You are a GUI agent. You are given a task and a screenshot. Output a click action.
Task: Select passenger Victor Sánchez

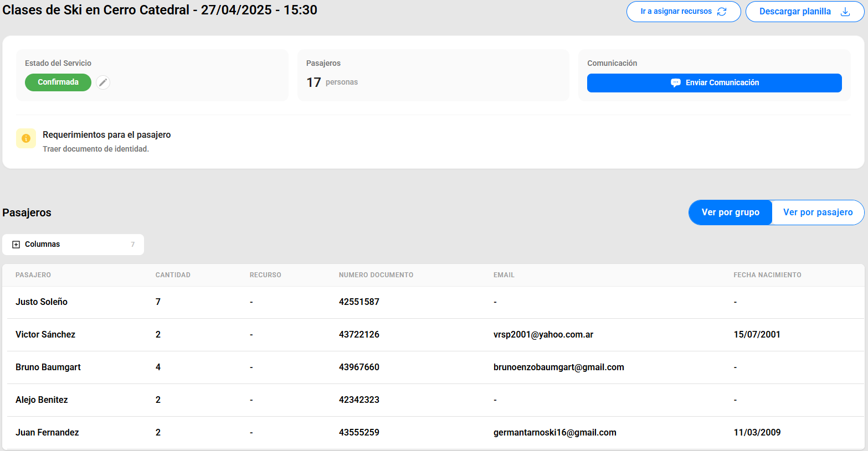point(45,335)
